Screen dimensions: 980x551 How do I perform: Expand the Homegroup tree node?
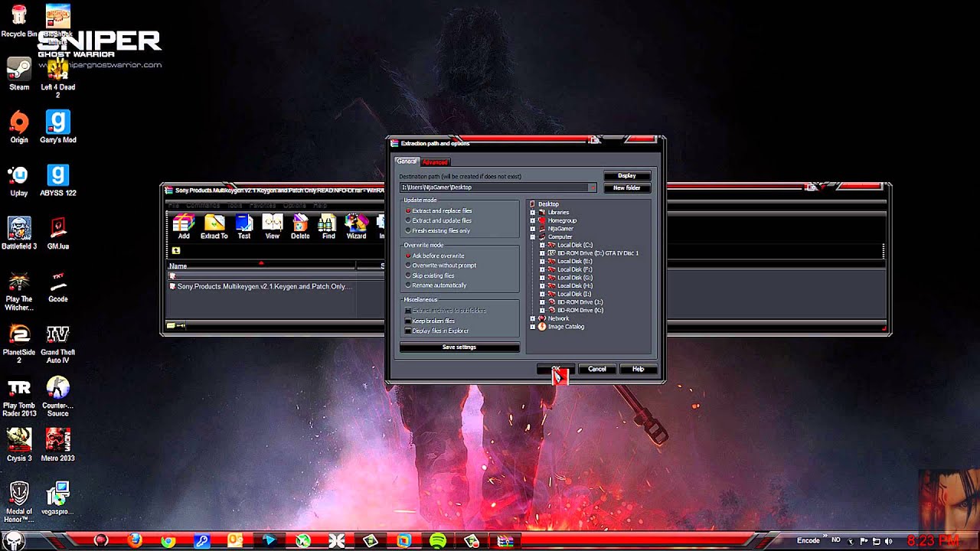[x=533, y=220]
